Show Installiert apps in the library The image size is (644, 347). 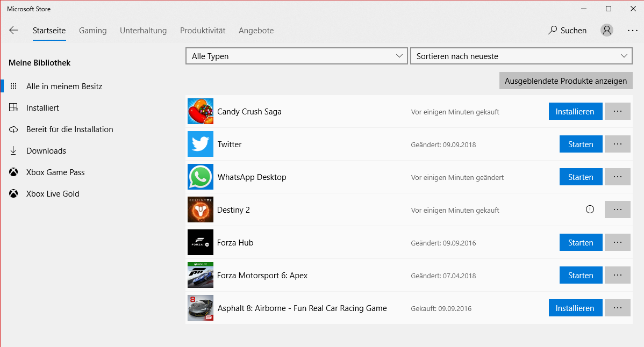click(x=42, y=107)
